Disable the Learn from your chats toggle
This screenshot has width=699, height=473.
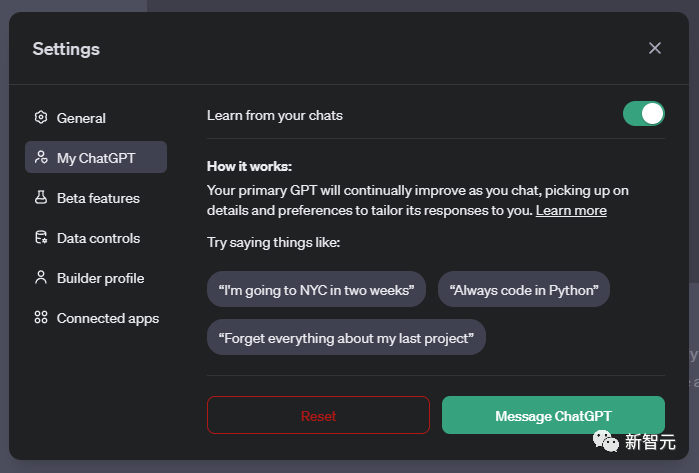(x=643, y=114)
